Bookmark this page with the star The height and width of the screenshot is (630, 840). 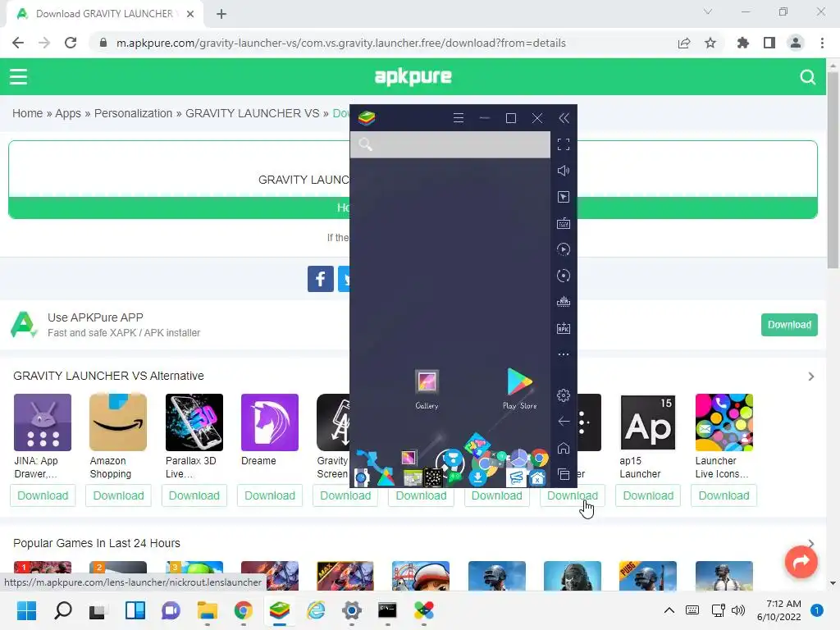[x=710, y=43]
